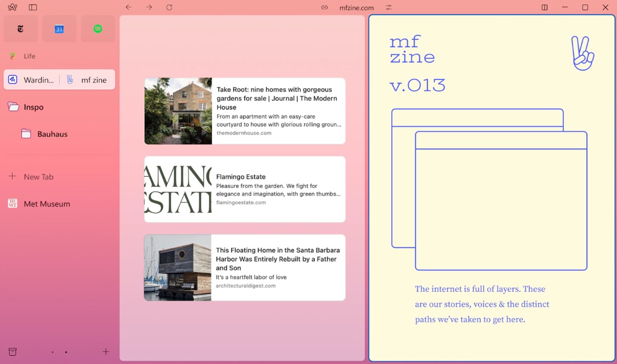Screen dimensions: 617x364
Task: Maximize the Arc browser window
Action: pyautogui.click(x=585, y=7)
